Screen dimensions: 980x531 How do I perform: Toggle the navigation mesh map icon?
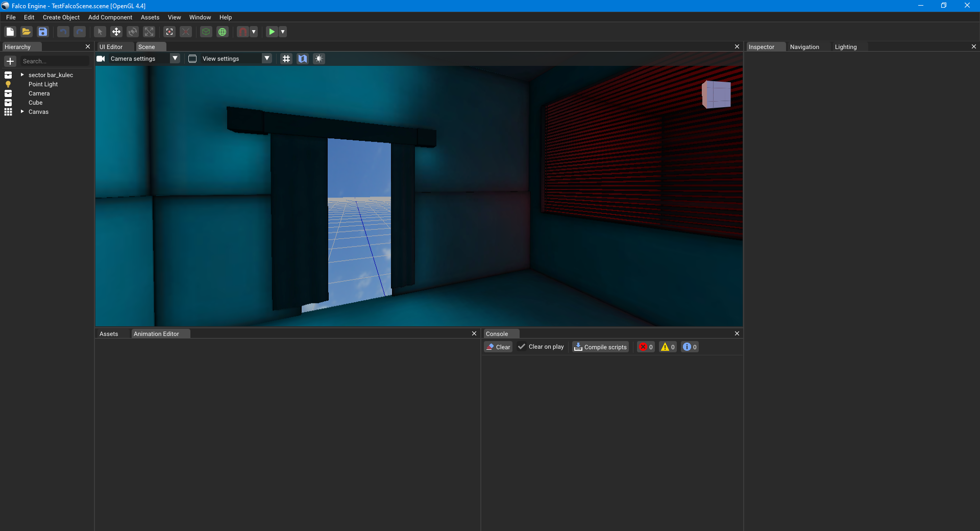[303, 59]
